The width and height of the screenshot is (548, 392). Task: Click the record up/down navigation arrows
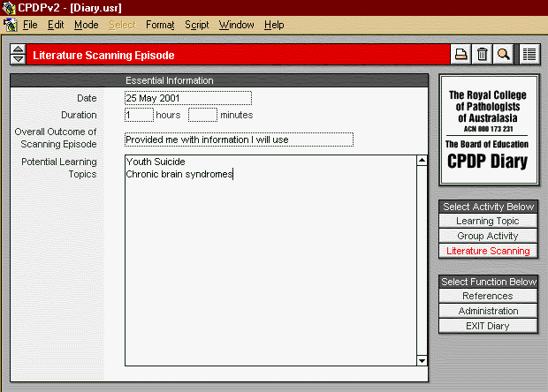click(18, 55)
